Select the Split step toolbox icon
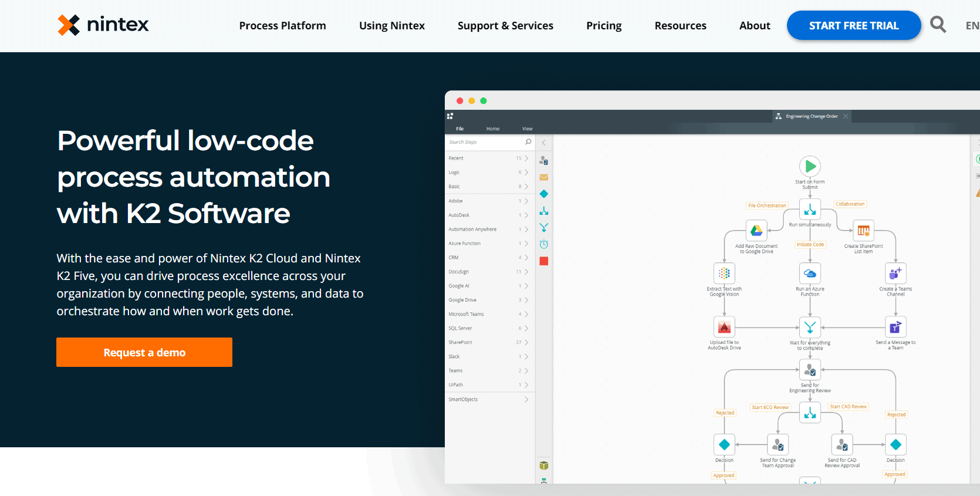 [x=544, y=211]
